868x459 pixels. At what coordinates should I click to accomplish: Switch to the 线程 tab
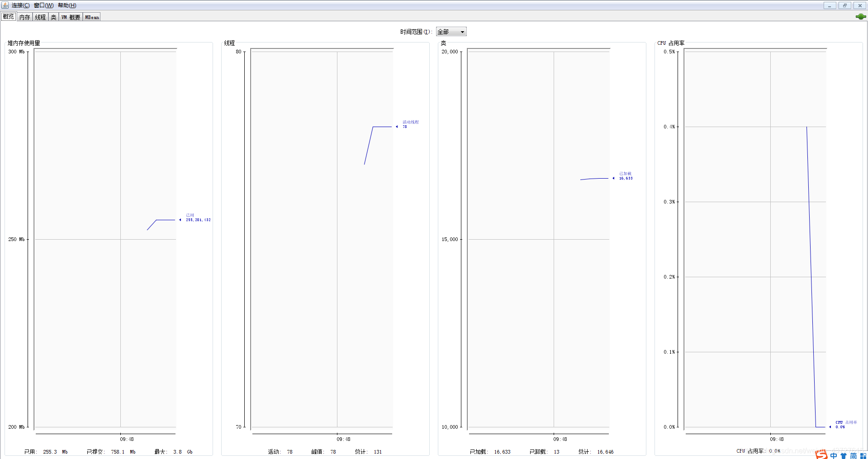40,17
